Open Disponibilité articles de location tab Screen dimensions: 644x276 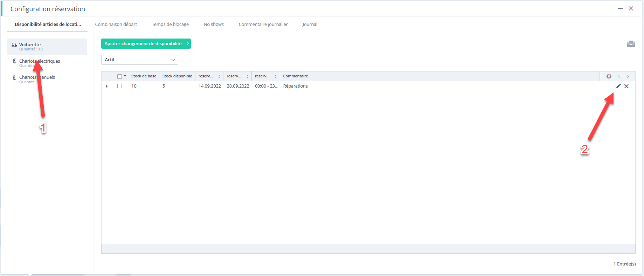click(x=48, y=25)
